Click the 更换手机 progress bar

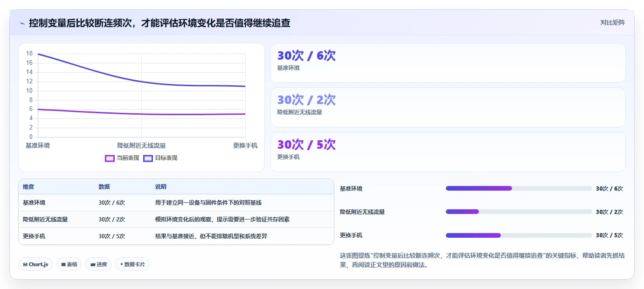click(519, 235)
